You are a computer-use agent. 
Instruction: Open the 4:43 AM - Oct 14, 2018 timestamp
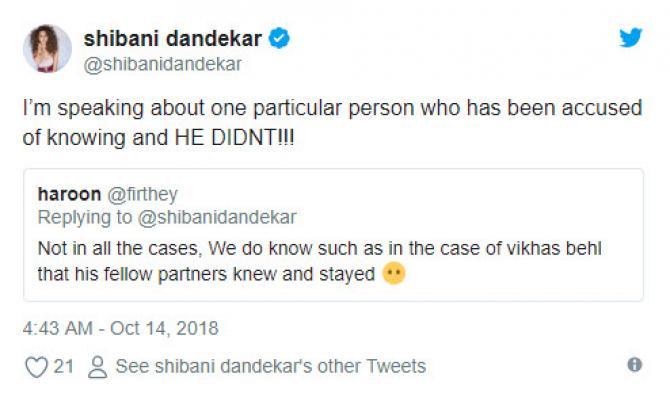(x=120, y=328)
